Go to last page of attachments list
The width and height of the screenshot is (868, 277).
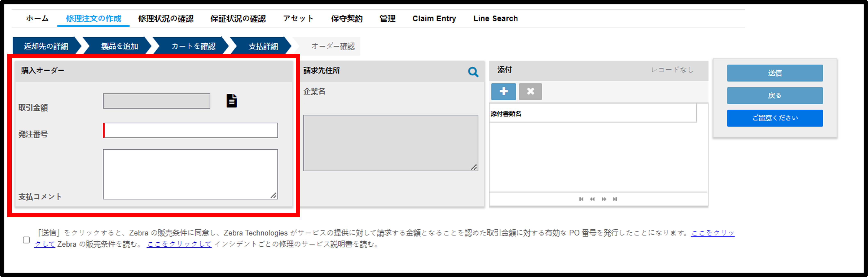[x=615, y=199]
